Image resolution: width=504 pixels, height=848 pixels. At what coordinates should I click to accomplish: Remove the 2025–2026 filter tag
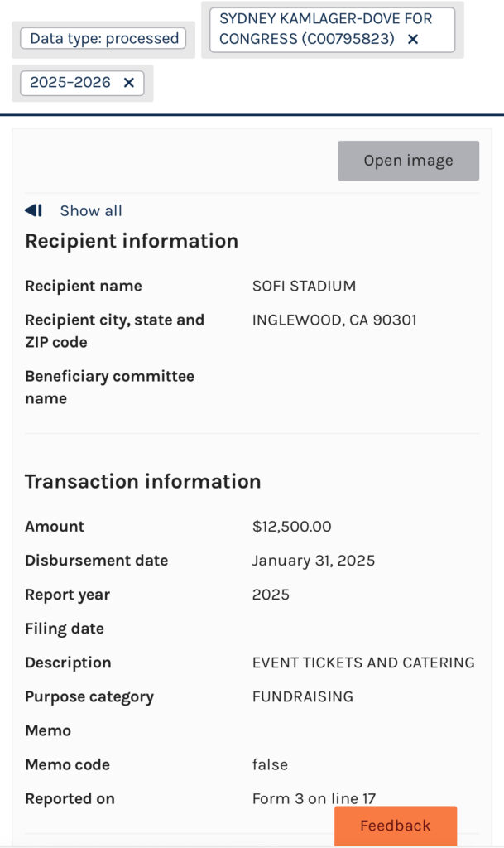point(128,83)
